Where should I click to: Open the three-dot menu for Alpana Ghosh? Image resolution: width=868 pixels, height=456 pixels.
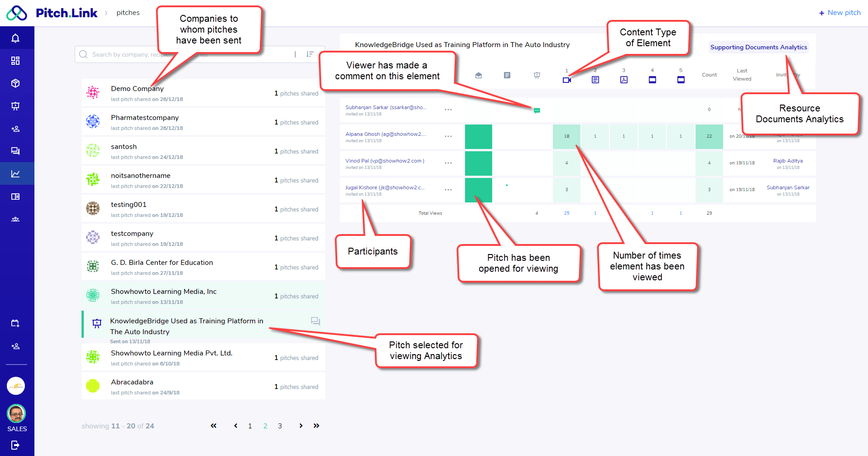448,136
